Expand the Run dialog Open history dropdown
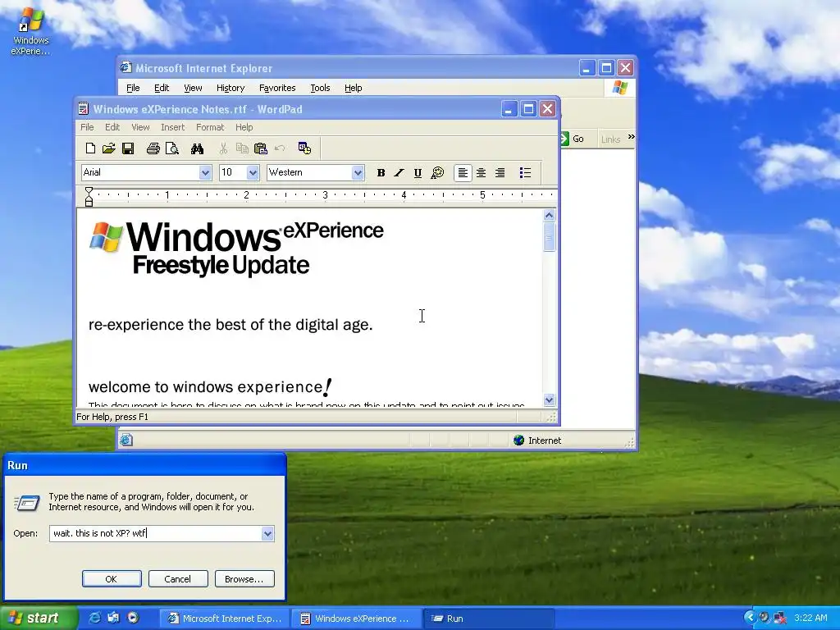840x630 pixels. click(267, 533)
